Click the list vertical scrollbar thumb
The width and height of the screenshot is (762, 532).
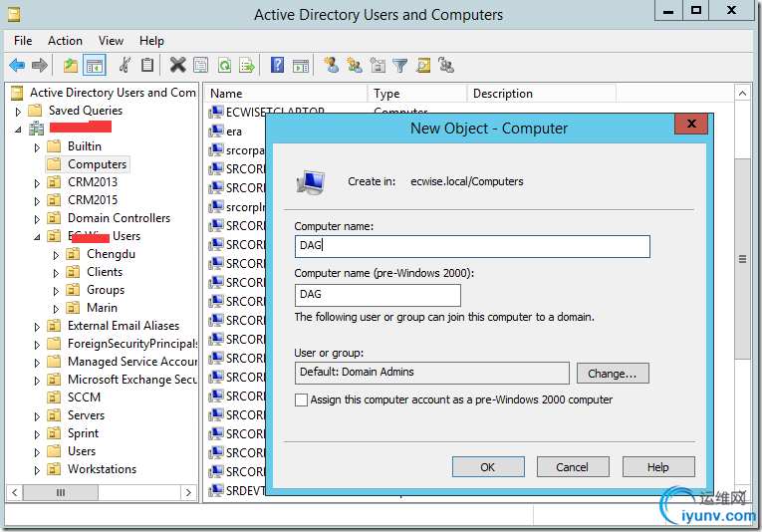coord(742,259)
